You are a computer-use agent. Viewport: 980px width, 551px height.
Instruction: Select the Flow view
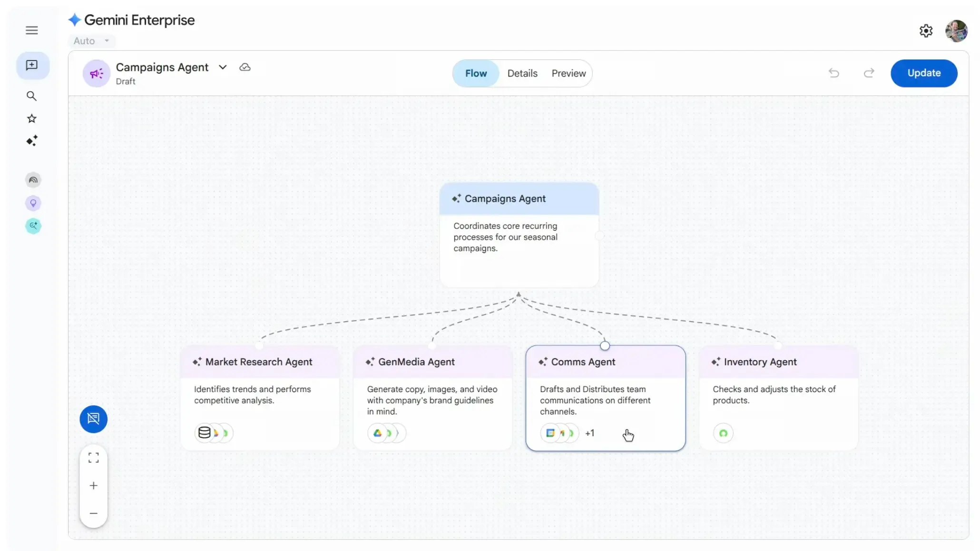(476, 73)
